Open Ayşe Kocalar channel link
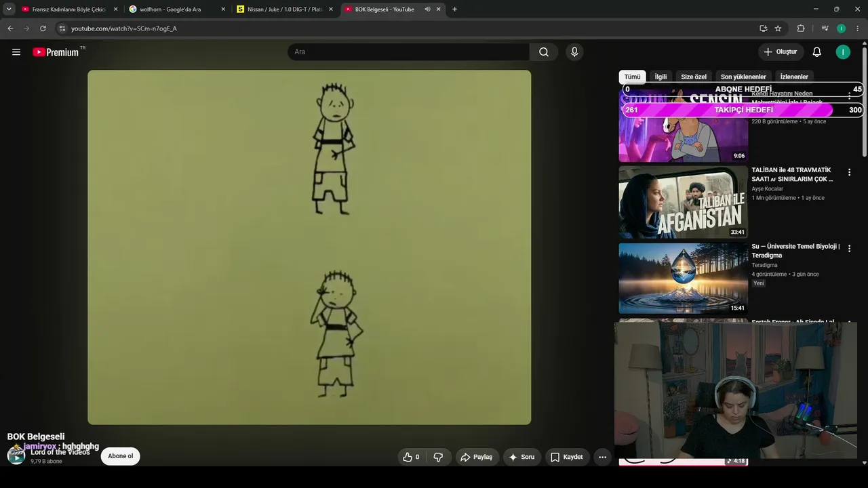 pyautogui.click(x=767, y=189)
